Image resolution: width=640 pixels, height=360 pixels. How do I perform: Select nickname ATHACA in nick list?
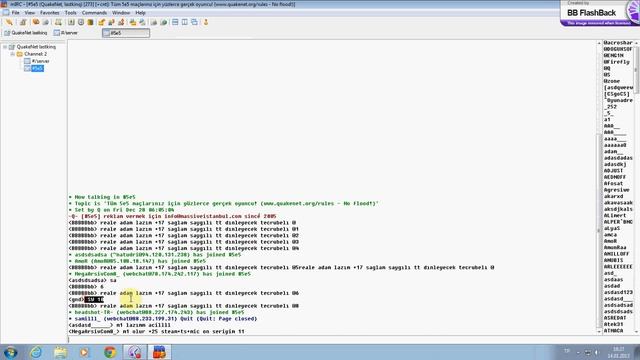pyautogui.click(x=613, y=331)
